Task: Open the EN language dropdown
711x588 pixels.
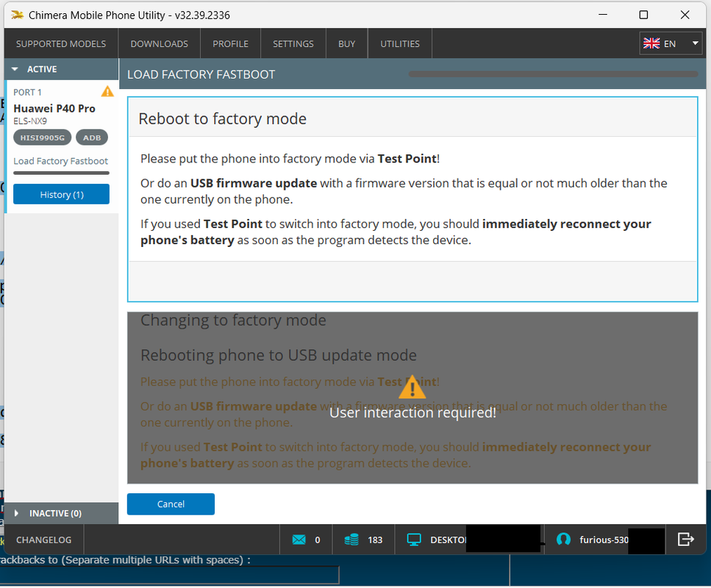Action: coord(670,43)
